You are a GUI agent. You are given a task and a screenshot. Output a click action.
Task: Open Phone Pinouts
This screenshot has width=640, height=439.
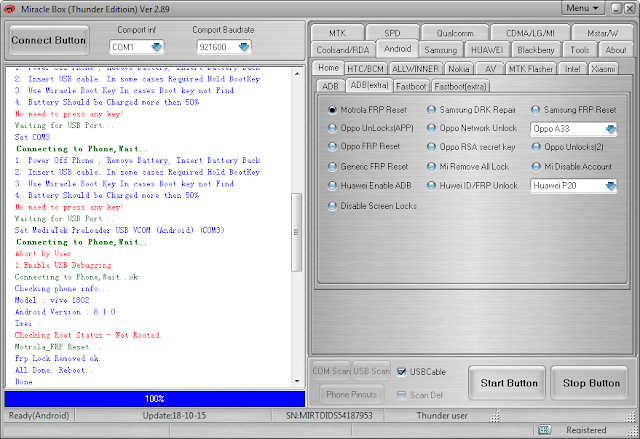pos(351,394)
